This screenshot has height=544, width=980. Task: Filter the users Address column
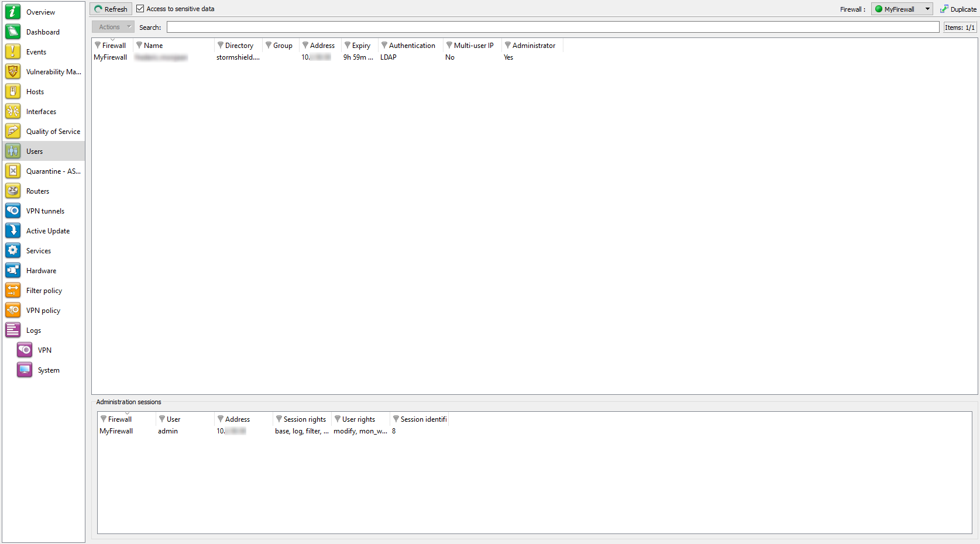click(x=305, y=45)
